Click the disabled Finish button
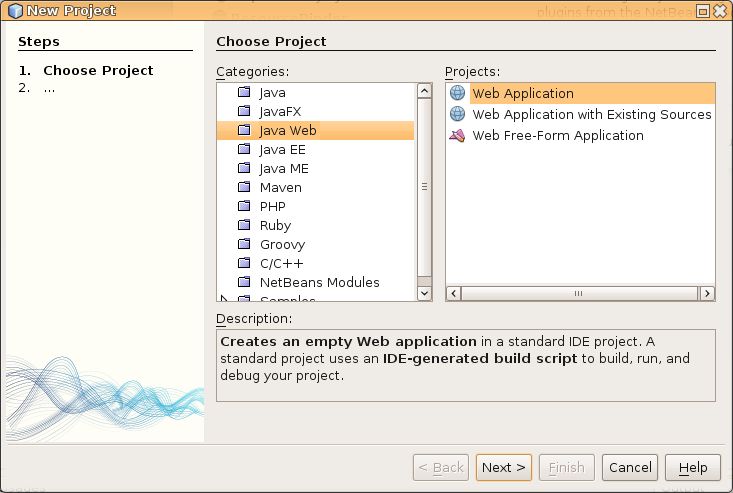733x493 pixels. pyautogui.click(x=567, y=467)
